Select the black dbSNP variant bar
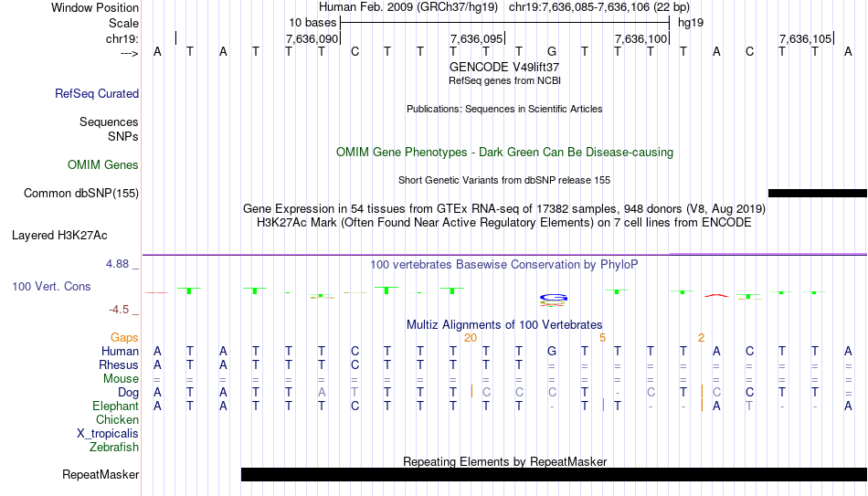 818,194
